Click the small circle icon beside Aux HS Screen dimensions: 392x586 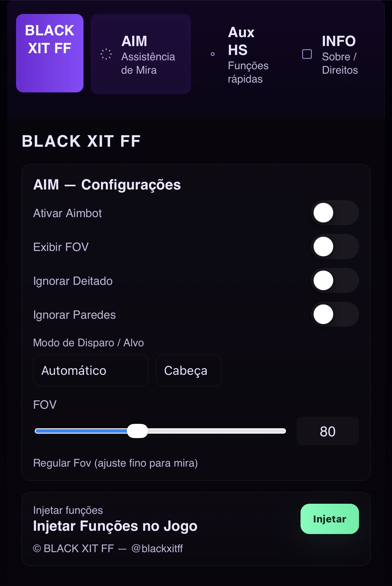213,54
